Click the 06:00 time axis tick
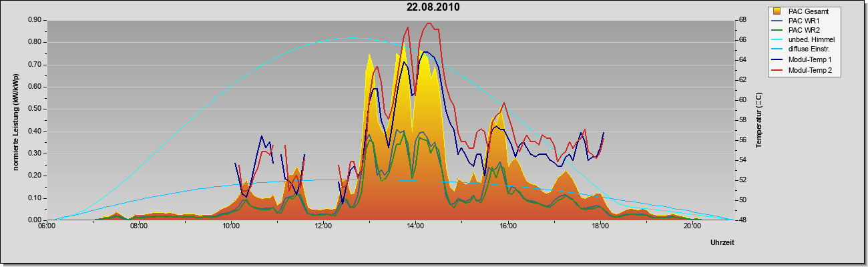 tap(46, 226)
